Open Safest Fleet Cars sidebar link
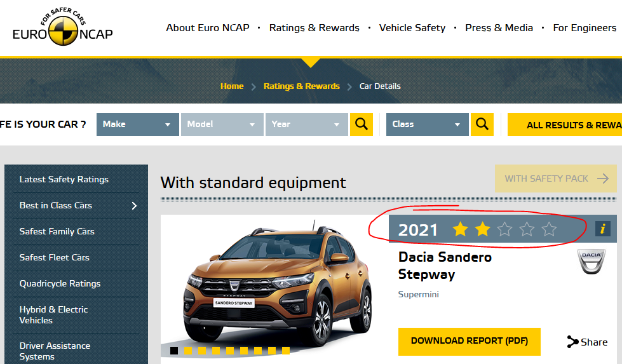 tap(55, 257)
